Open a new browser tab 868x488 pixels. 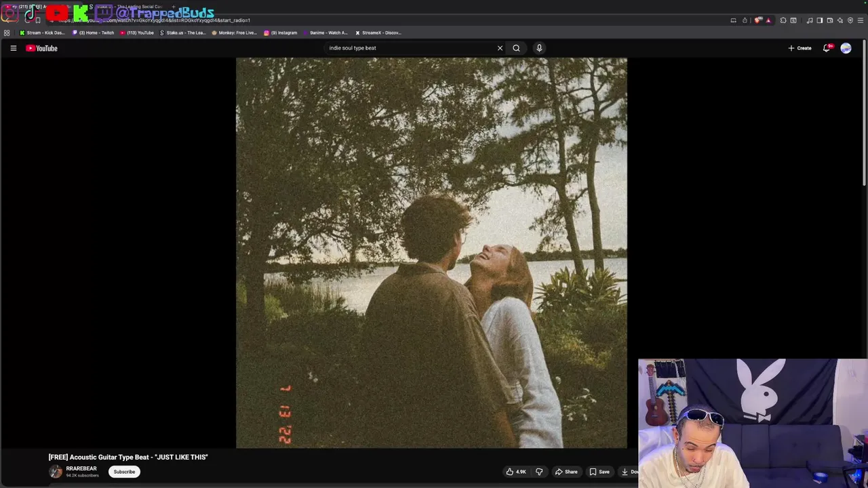[174, 7]
